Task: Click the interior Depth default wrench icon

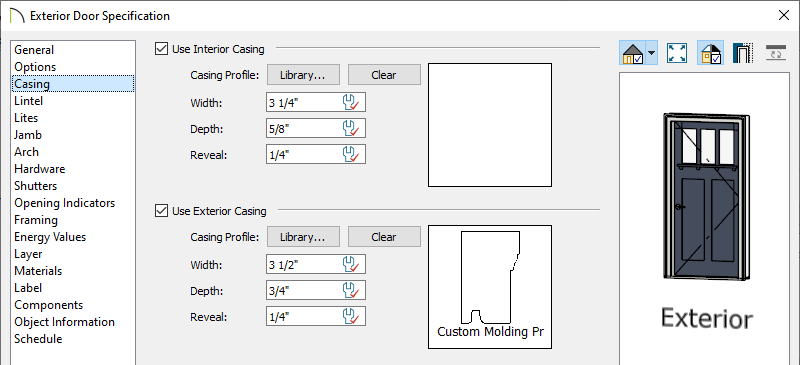Action: [x=351, y=128]
